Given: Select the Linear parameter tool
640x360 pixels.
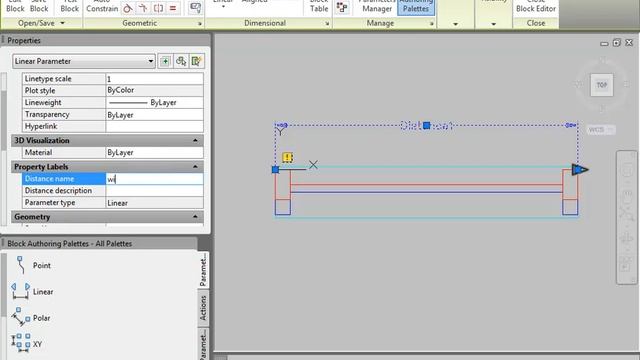Looking at the screenshot, I should (x=32, y=291).
